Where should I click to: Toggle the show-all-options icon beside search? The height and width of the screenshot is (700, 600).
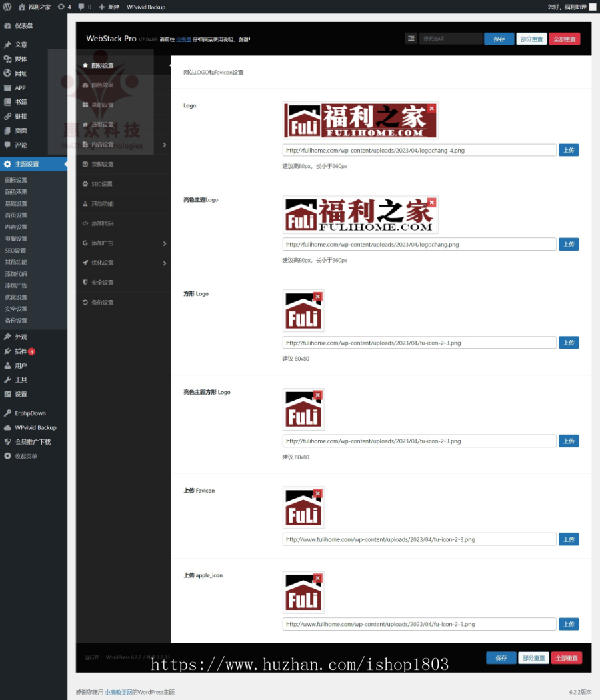(x=411, y=39)
